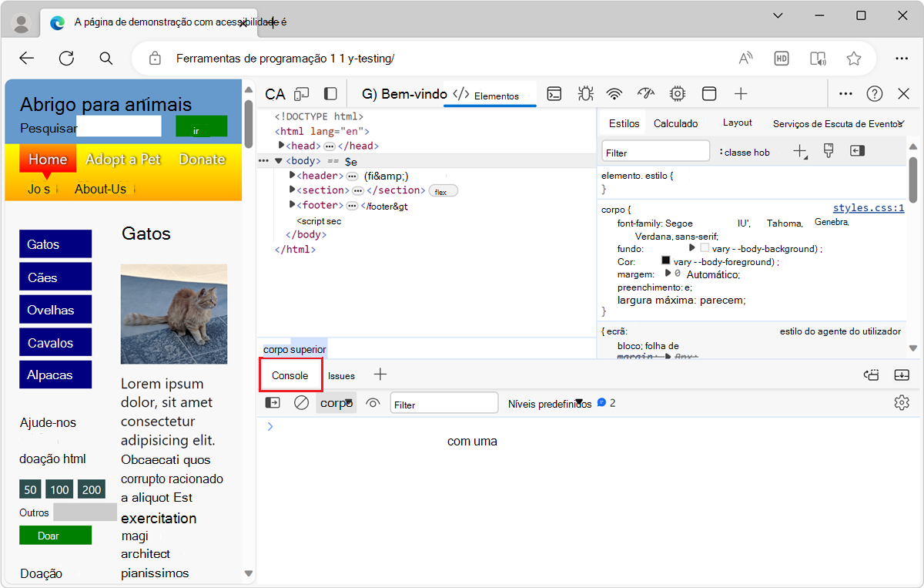
Task: Select the Console tab in Quick View
Action: tap(290, 375)
